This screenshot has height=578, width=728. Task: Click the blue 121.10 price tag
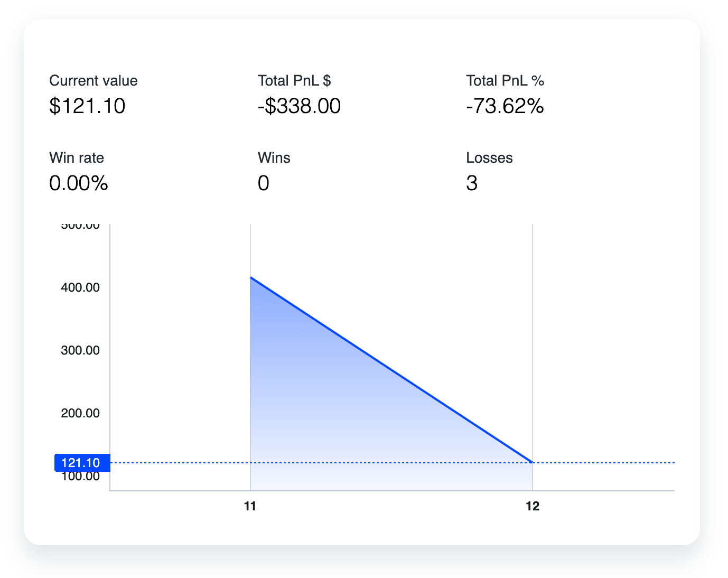pos(81,463)
